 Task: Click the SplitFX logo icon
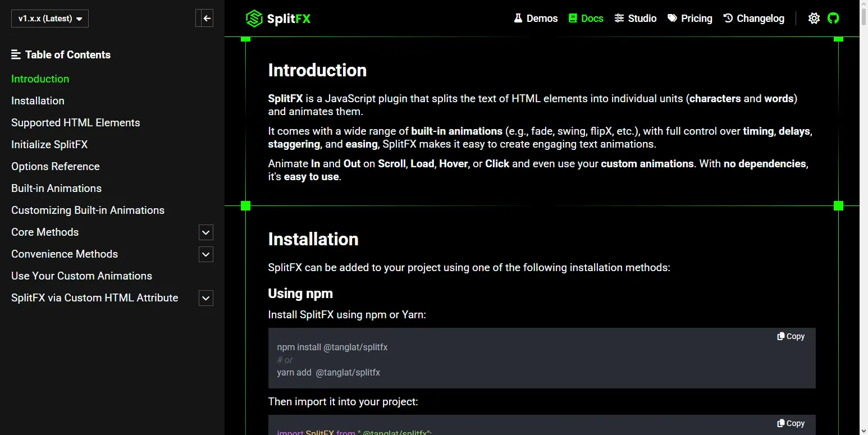pyautogui.click(x=254, y=19)
